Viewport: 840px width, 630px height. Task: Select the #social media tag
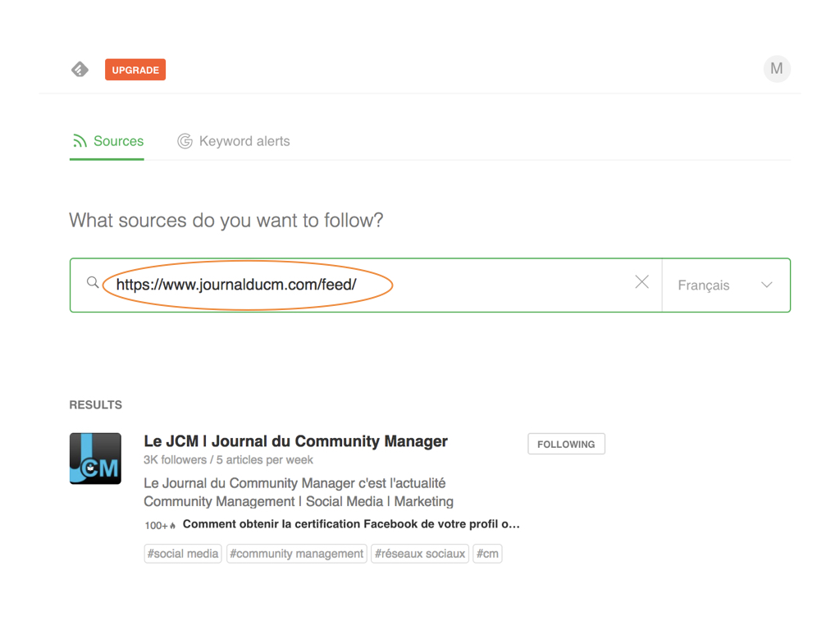click(183, 554)
